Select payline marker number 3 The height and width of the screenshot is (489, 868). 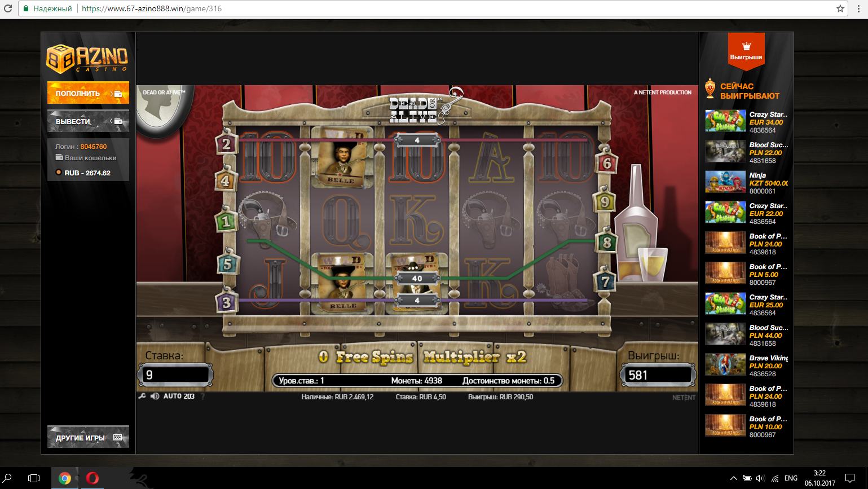point(226,302)
